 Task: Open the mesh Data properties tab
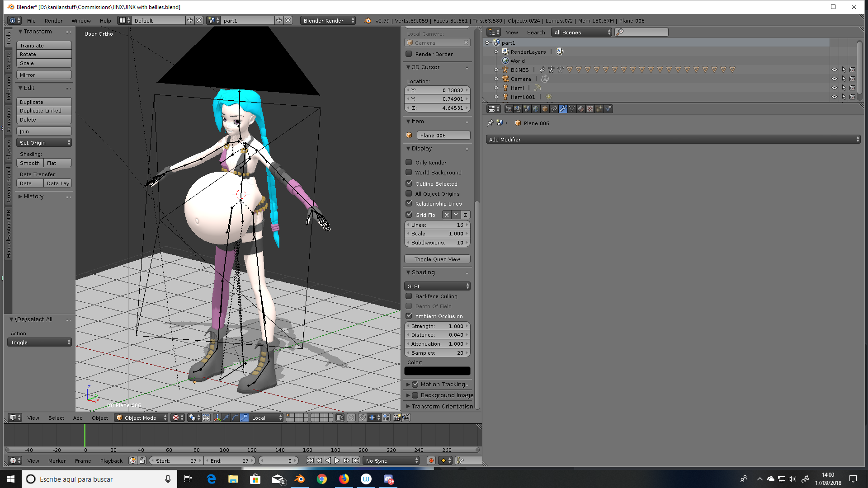tap(572, 109)
